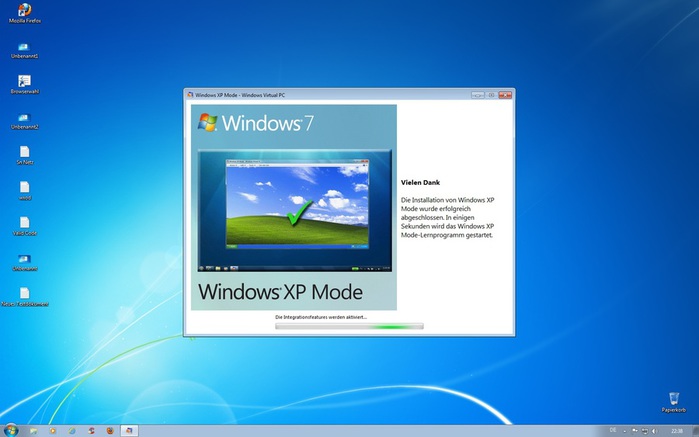Open the Mozilla Firefox desktop shortcut
Image resolution: width=699 pixels, height=437 pixels.
pos(25,13)
